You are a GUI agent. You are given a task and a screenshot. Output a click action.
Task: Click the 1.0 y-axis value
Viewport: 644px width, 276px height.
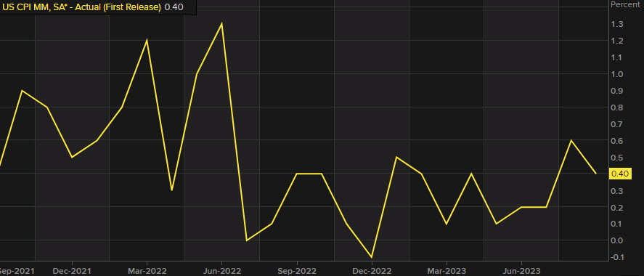(x=617, y=74)
